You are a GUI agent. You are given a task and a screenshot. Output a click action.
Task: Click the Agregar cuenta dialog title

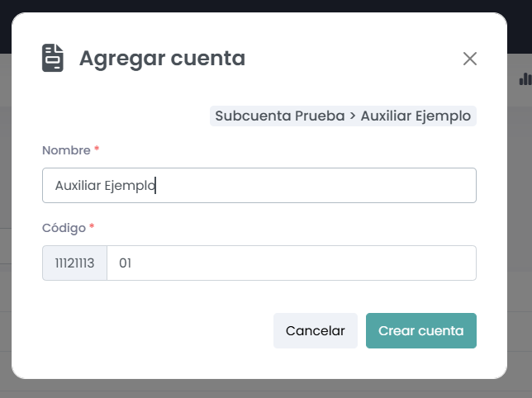162,59
